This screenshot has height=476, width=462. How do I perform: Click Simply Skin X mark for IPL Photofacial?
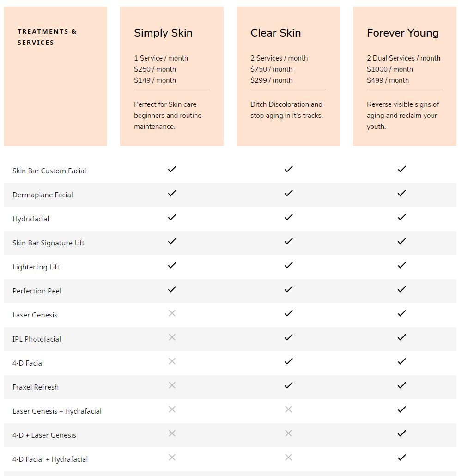(172, 337)
